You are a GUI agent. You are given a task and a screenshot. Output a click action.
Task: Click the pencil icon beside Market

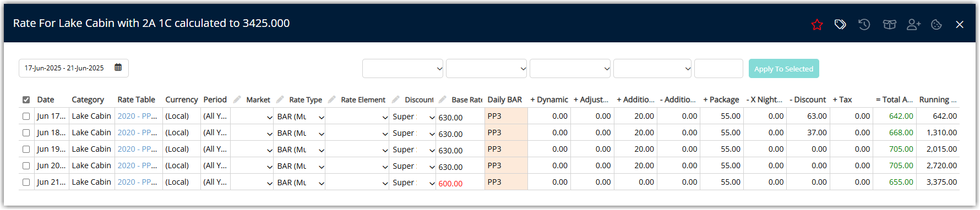tap(237, 100)
